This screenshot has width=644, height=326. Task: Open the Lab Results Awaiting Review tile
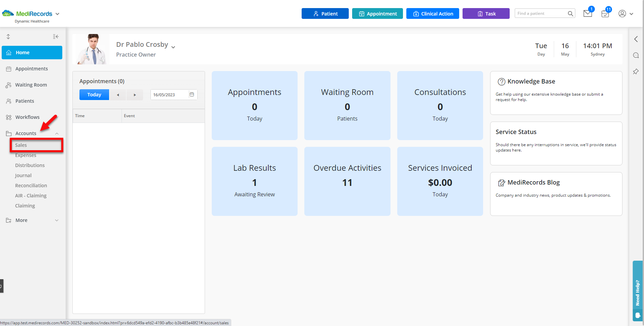[255, 181]
